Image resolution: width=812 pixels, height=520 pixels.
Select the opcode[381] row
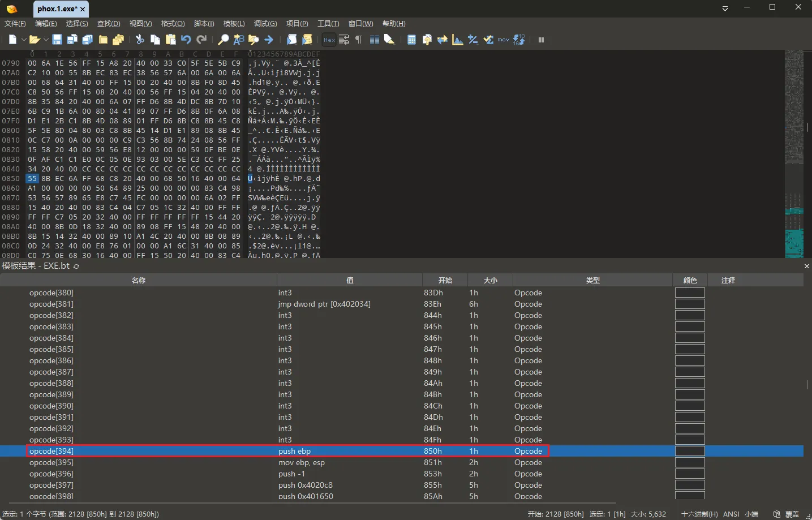tap(402, 304)
